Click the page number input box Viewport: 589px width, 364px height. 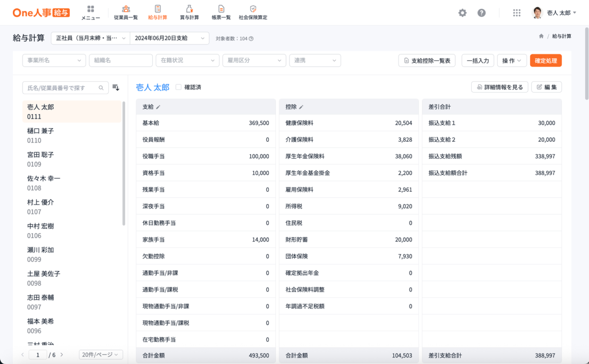38,355
